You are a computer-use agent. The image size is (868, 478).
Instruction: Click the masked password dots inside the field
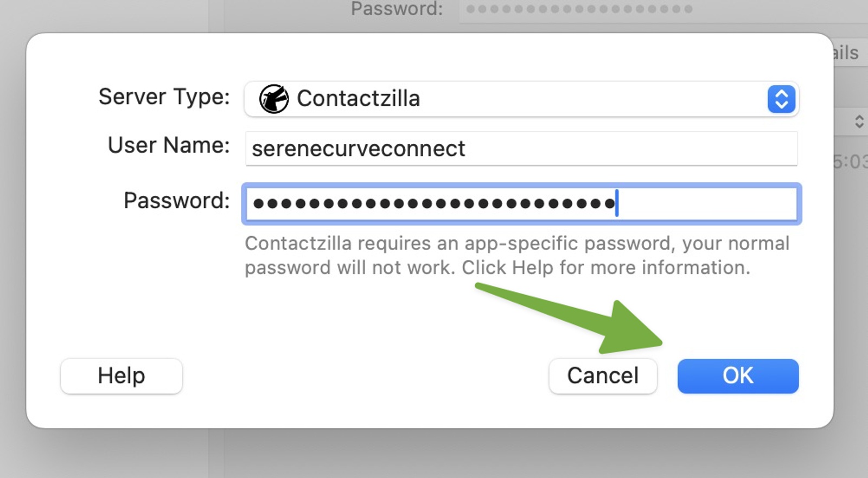click(434, 205)
